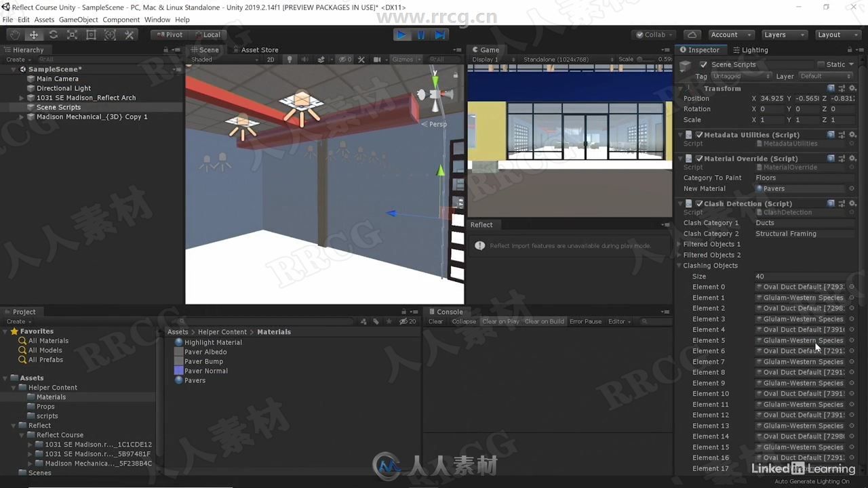Viewport: 868px width, 488px height.
Task: Click Clear in the Console
Action: 435,321
